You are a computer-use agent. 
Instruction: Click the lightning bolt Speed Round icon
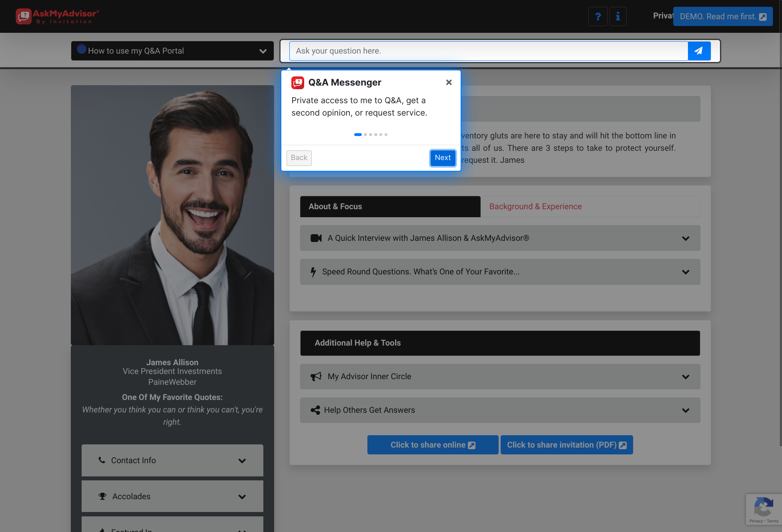[x=313, y=272]
